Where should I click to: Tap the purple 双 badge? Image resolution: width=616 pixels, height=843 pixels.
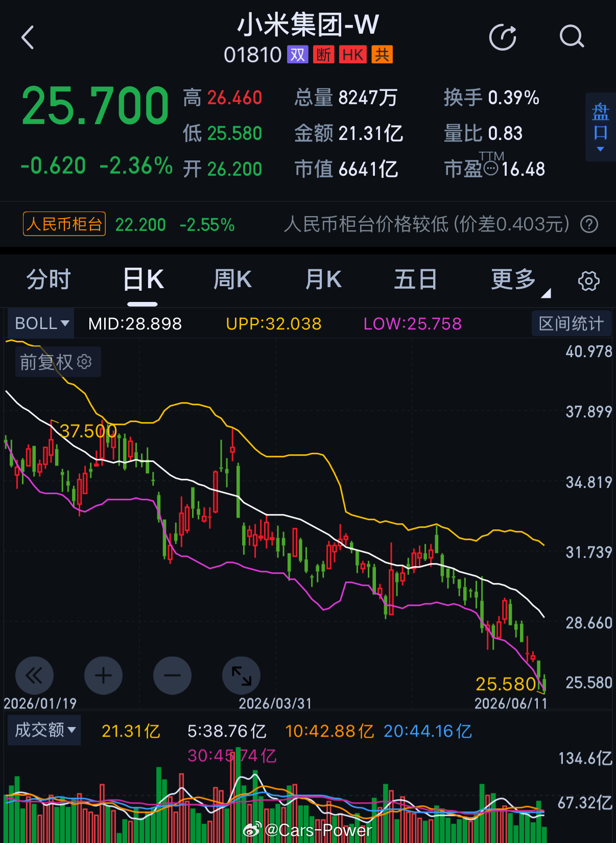[x=298, y=55]
